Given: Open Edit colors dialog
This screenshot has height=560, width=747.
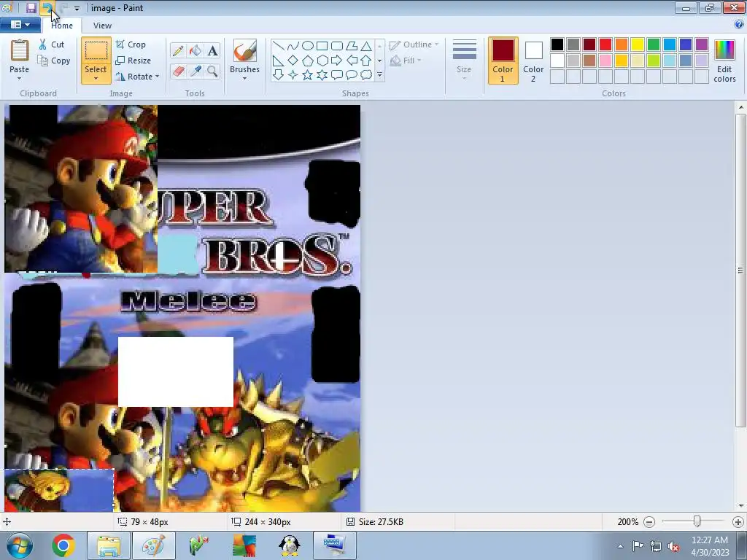Looking at the screenshot, I should pos(724,61).
